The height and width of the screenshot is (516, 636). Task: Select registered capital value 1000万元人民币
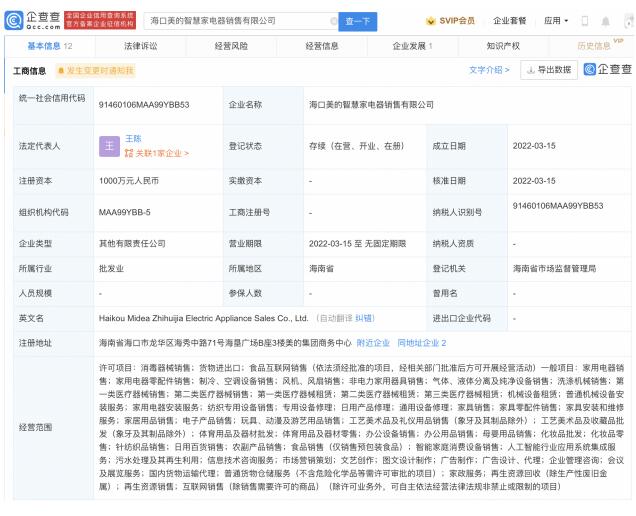(x=129, y=181)
